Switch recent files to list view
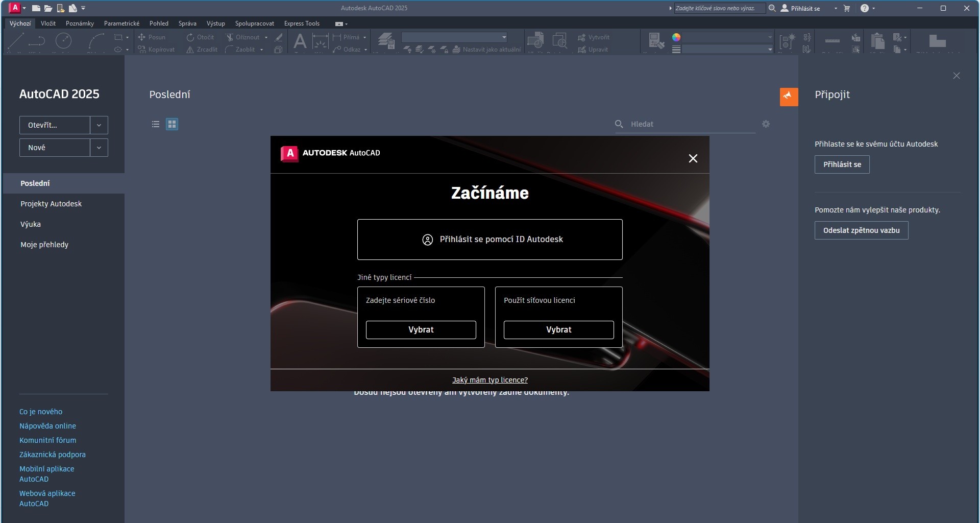 tap(156, 124)
